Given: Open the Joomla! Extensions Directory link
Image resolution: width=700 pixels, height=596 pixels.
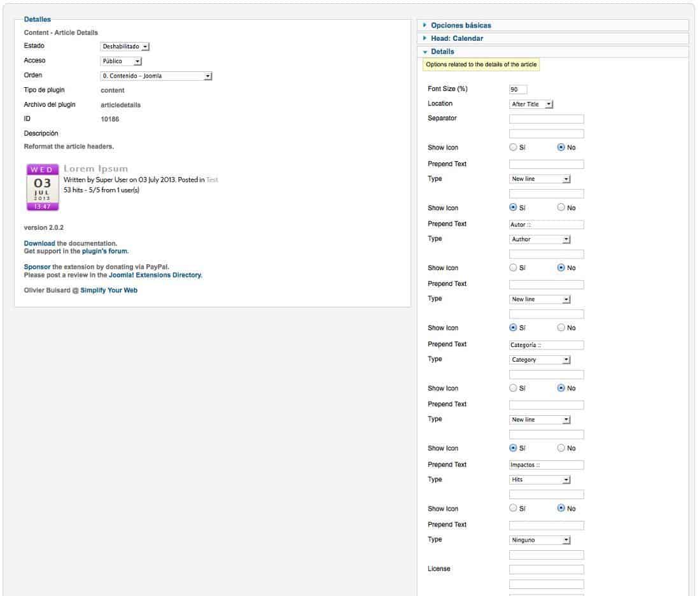Looking at the screenshot, I should coord(155,275).
